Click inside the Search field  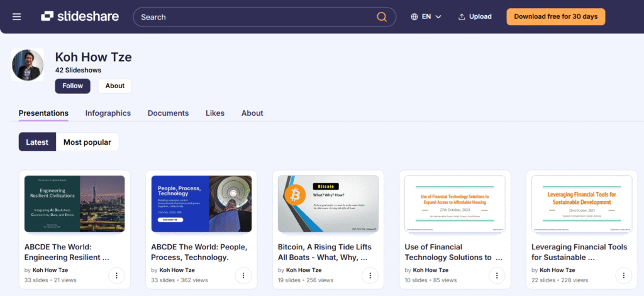(252, 17)
